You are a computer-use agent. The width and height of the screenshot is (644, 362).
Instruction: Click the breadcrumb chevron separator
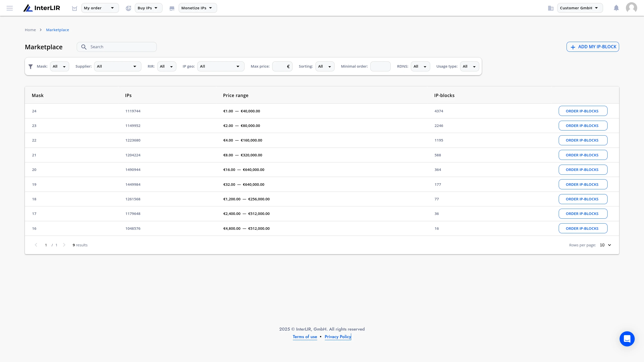coord(41,30)
